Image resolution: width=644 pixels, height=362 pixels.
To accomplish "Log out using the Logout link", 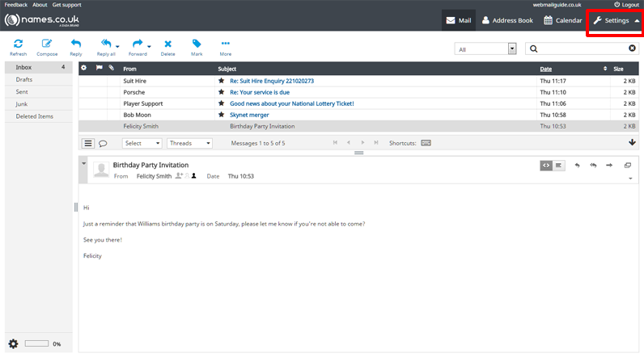I will click(626, 5).
